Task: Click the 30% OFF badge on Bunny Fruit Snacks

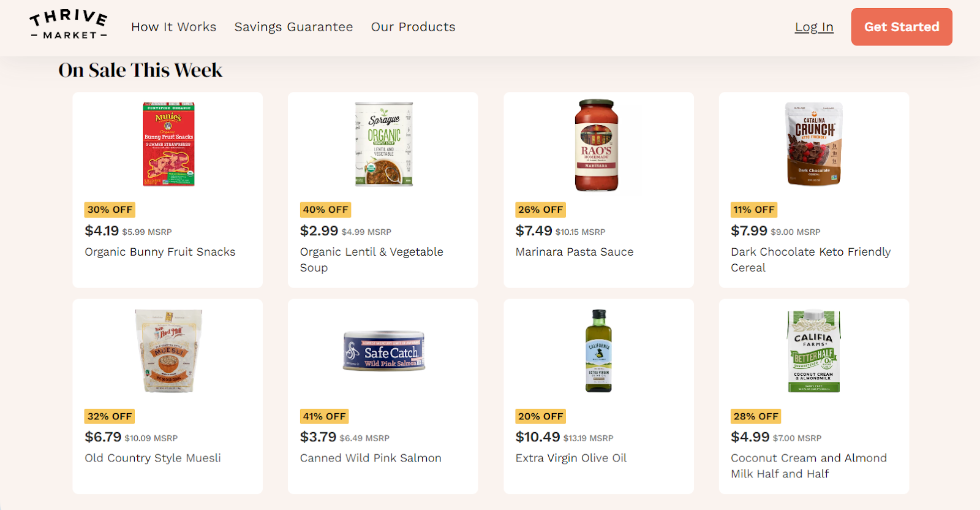Action: pos(109,210)
